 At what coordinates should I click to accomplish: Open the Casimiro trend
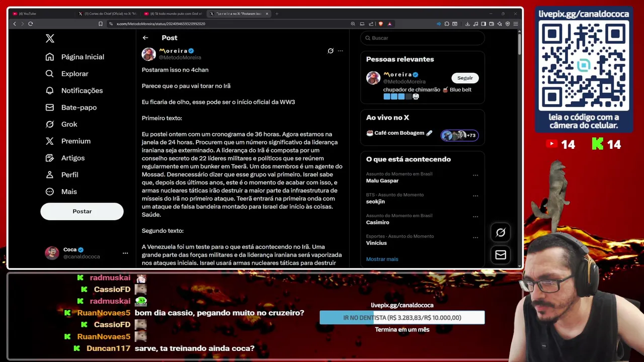tap(378, 222)
